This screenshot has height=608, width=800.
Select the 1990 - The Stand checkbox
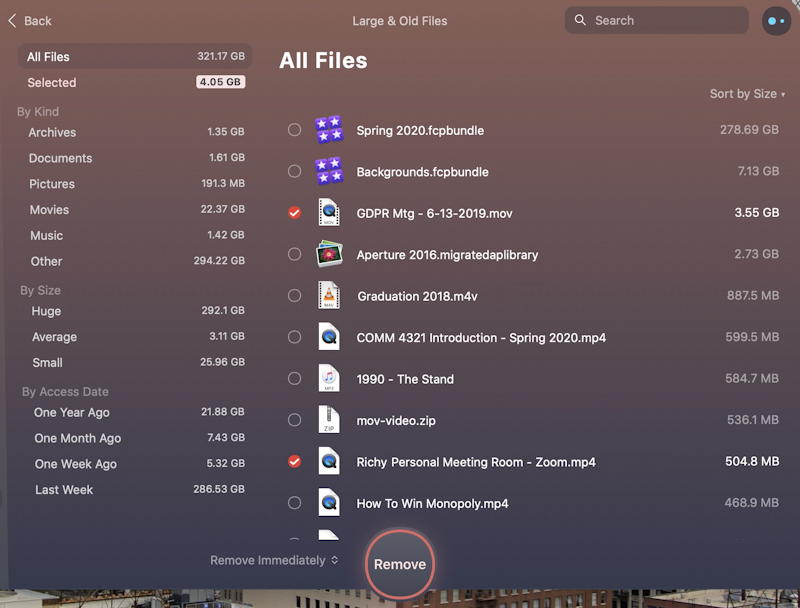294,378
